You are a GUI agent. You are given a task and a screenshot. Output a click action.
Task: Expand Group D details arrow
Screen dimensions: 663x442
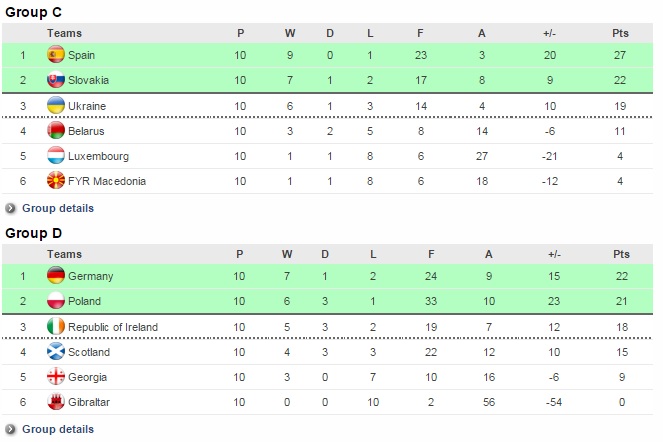click(11, 429)
